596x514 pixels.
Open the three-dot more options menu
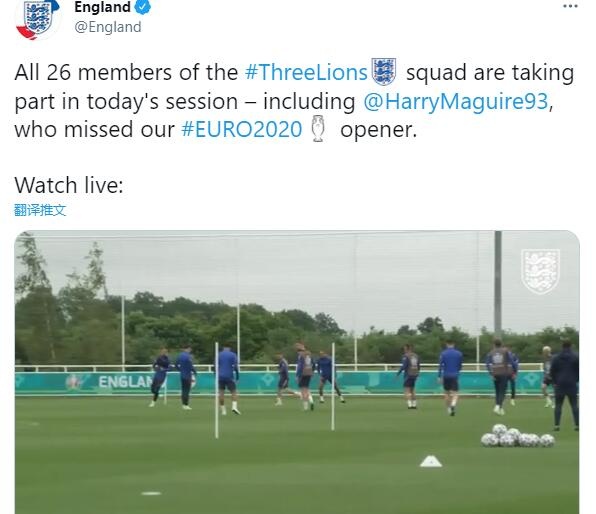pos(570,6)
